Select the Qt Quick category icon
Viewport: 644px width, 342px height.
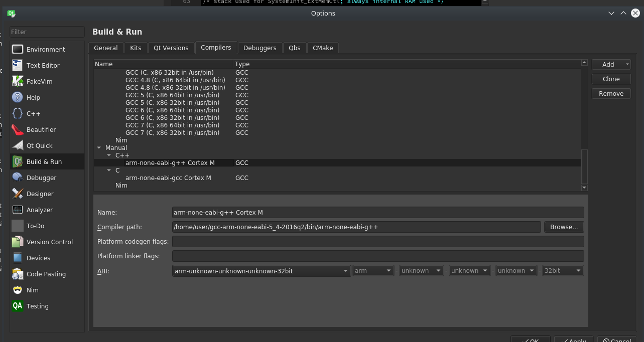pyautogui.click(x=18, y=145)
